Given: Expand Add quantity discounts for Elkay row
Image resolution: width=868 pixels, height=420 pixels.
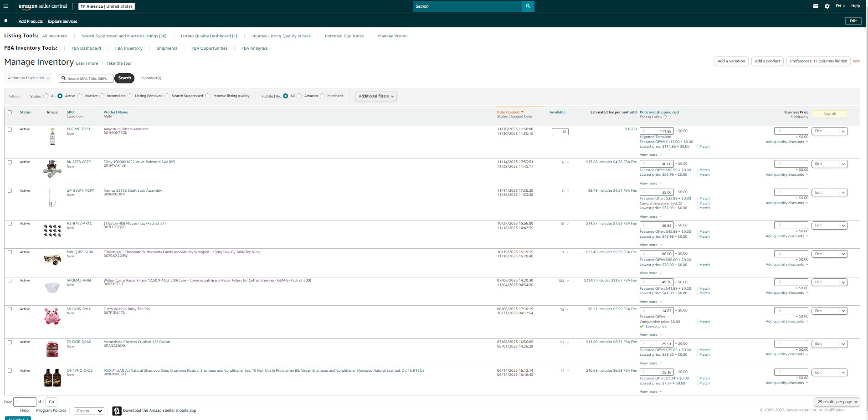Looking at the screenshot, I should tap(787, 175).
